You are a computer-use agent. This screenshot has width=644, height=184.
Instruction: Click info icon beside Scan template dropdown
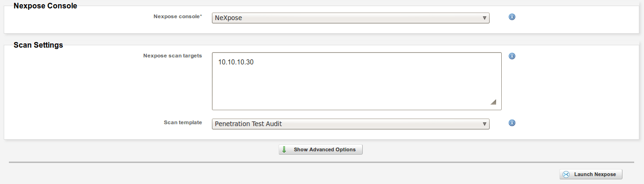point(512,123)
